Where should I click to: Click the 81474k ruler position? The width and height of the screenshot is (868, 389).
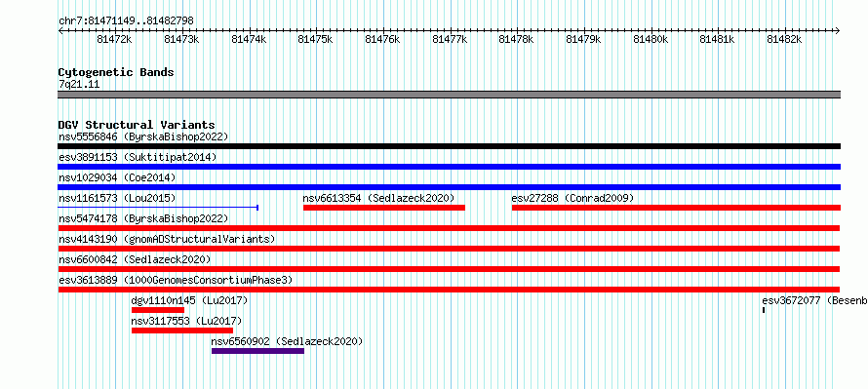click(x=248, y=39)
